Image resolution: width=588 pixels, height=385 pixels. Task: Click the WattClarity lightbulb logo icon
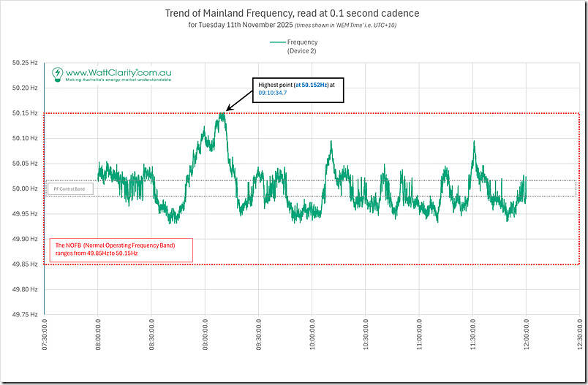[57, 73]
